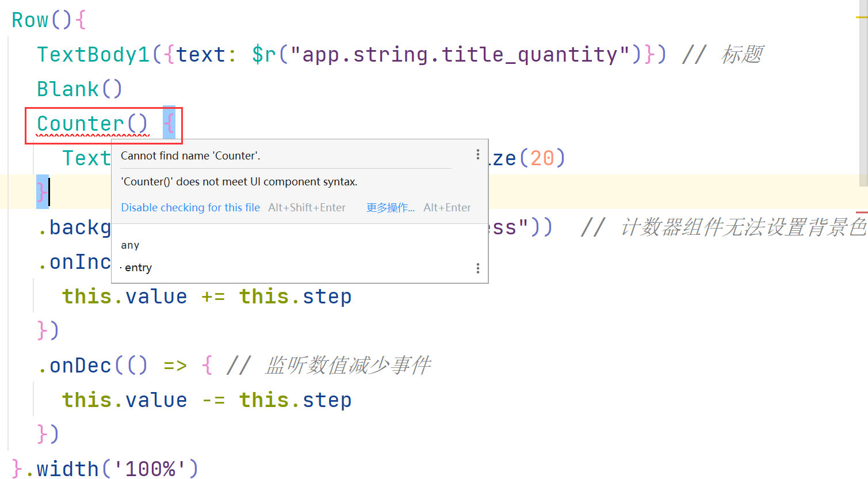The height and width of the screenshot is (479, 868).
Task: Click the .width('100%') call
Action: (x=112, y=469)
